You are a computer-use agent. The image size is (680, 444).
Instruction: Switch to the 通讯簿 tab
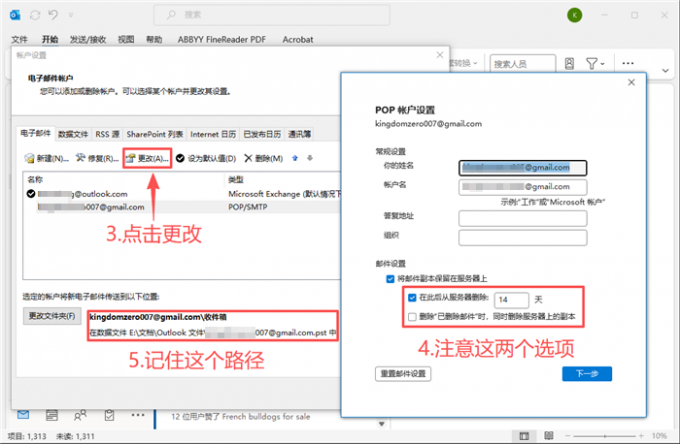(299, 134)
